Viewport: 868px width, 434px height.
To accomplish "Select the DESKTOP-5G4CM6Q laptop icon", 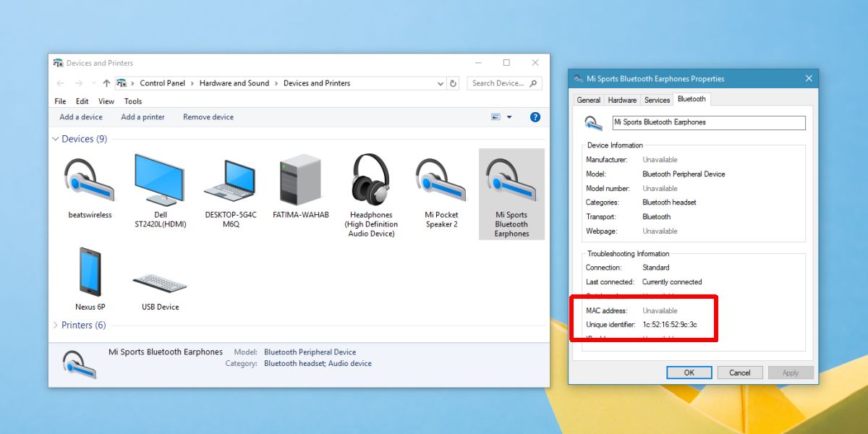I will point(231,181).
